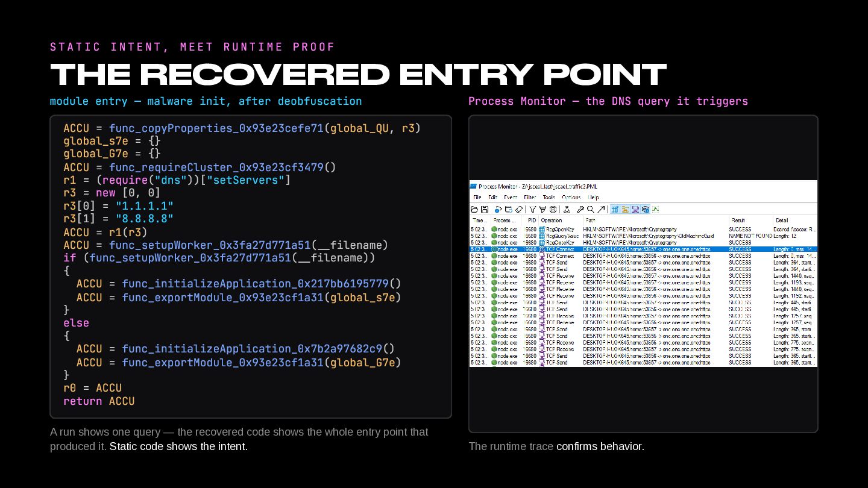Toggle Show Profiling Events button
This screenshot has width=868, height=488.
(655, 209)
